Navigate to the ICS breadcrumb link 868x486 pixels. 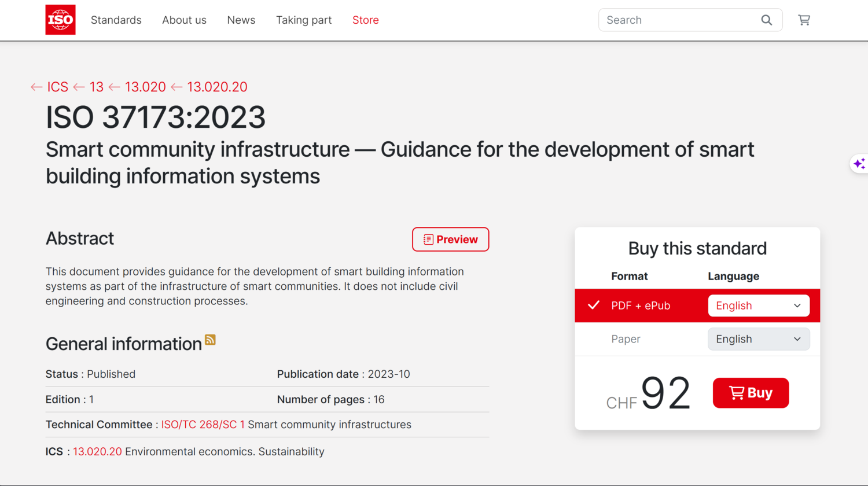point(57,87)
